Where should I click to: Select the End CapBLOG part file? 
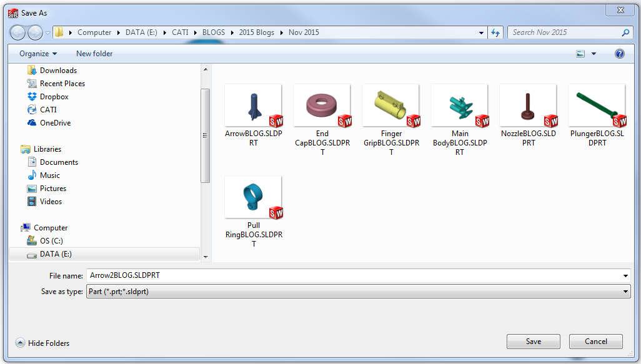[322, 106]
